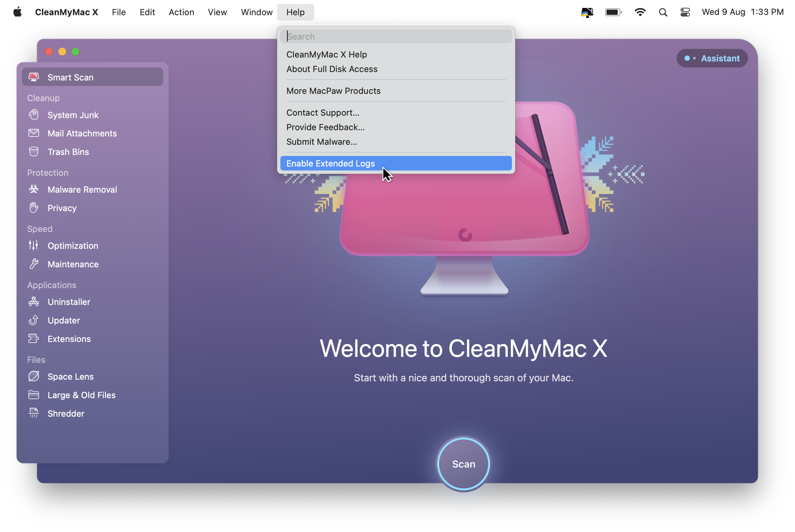Viewport: 795px width, 532px height.
Task: Click the Shredder icon
Action: click(x=34, y=413)
